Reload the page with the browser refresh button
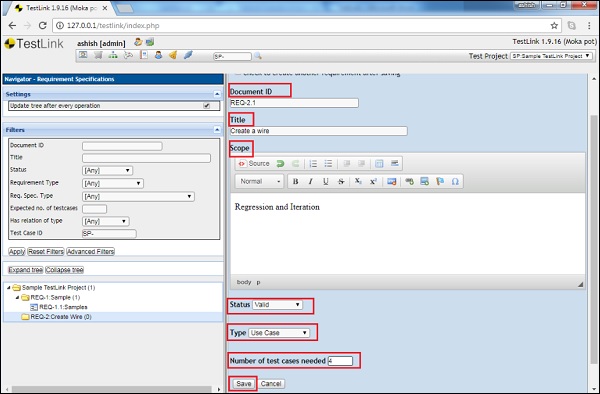The height and width of the screenshot is (394, 600). [42, 26]
